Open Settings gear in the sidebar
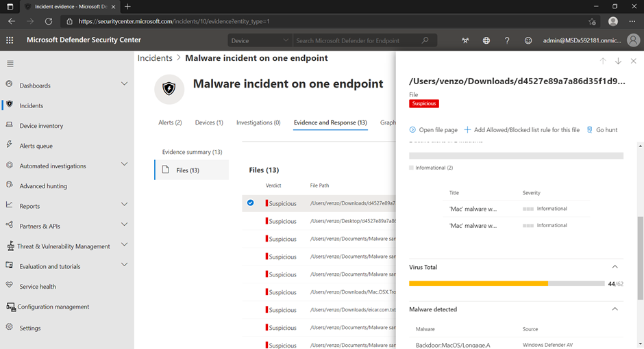This screenshot has height=349, width=644. [10, 327]
